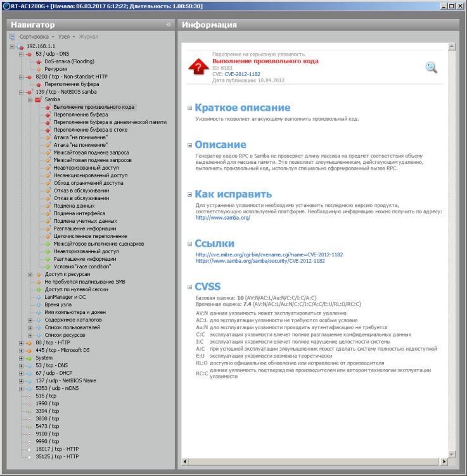Screen dimensions: 467x476
Task: Click the Navigator panel pin icon
Action: coord(169,25)
